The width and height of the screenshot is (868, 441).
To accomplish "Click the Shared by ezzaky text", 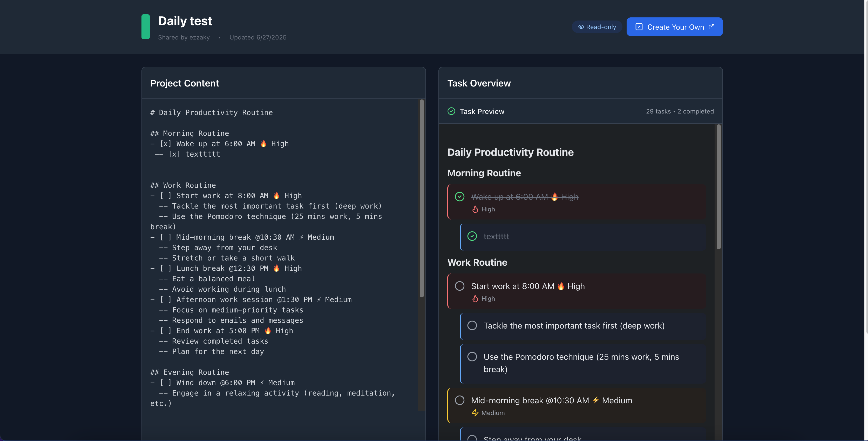I will coord(184,37).
